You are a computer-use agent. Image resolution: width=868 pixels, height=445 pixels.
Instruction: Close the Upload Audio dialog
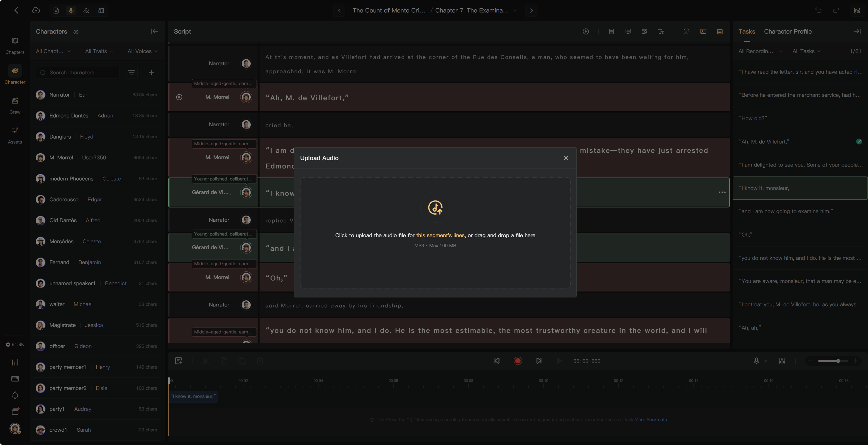[x=566, y=158]
